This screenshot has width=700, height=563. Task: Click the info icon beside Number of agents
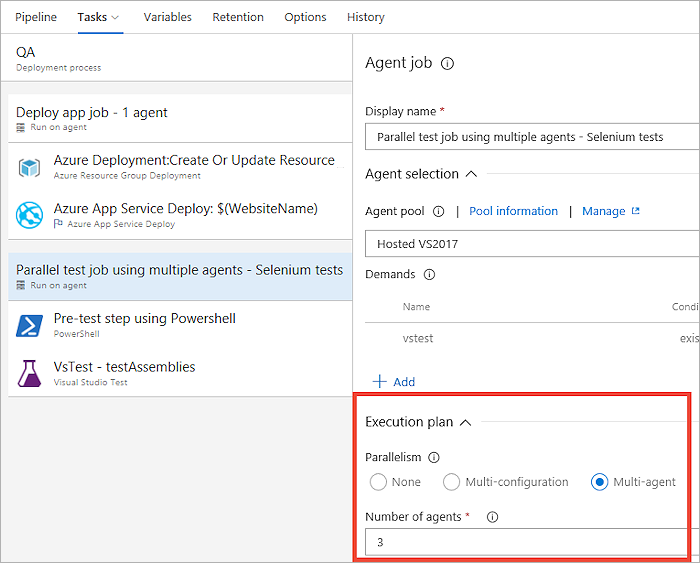(x=492, y=517)
